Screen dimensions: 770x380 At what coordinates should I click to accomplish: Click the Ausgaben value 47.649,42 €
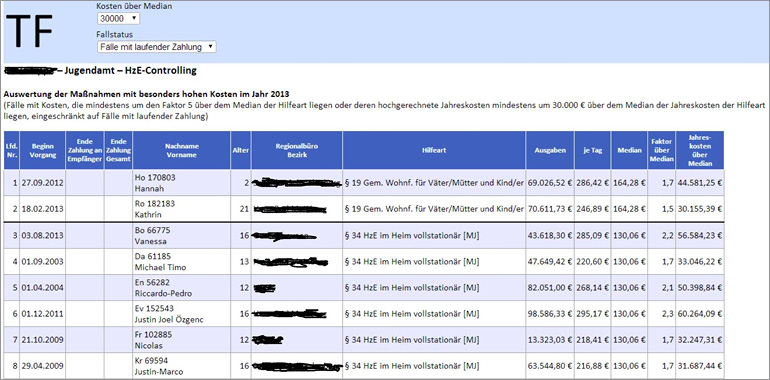(550, 262)
